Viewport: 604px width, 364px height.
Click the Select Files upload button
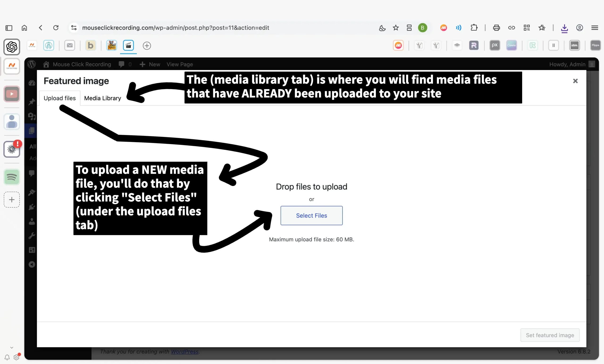click(x=311, y=215)
